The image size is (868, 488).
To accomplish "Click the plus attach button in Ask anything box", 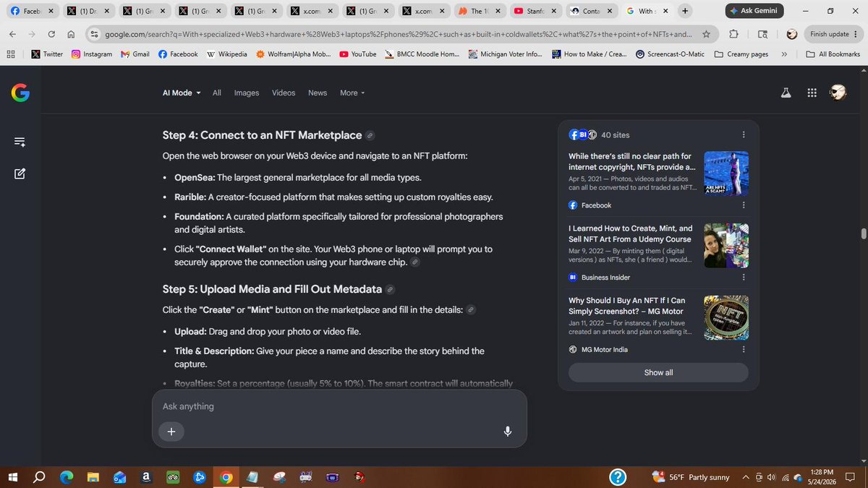I will pyautogui.click(x=171, y=432).
